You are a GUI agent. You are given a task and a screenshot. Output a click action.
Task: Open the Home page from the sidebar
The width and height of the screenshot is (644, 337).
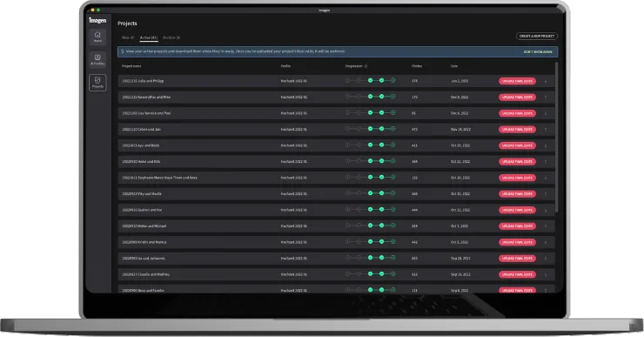[x=97, y=37]
